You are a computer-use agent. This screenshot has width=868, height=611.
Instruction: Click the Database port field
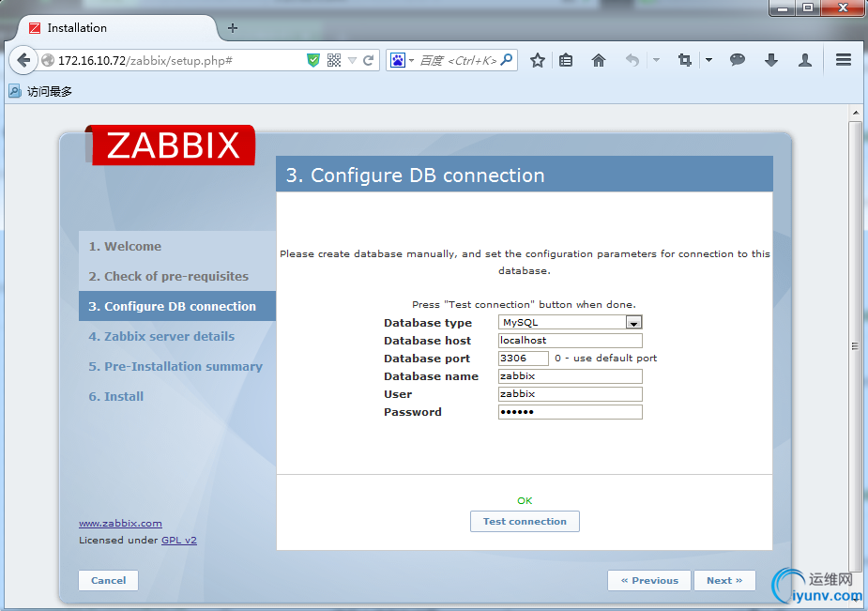pyautogui.click(x=523, y=359)
